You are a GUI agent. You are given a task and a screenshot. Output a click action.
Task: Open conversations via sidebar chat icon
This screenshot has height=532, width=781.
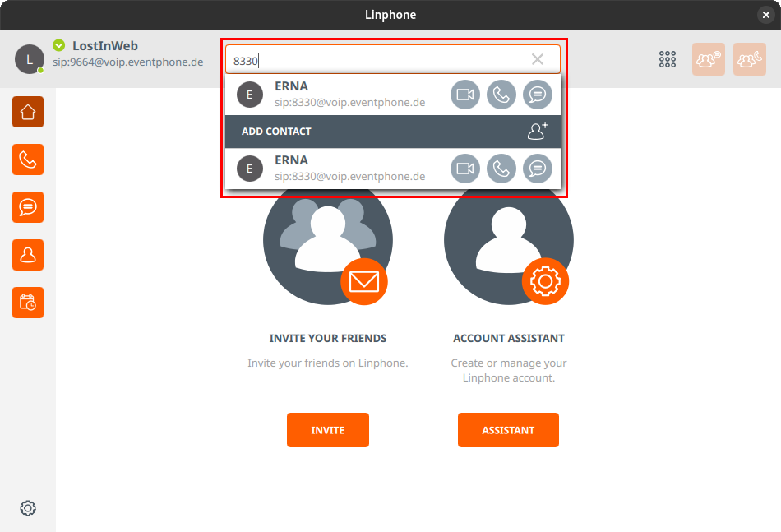coord(28,207)
